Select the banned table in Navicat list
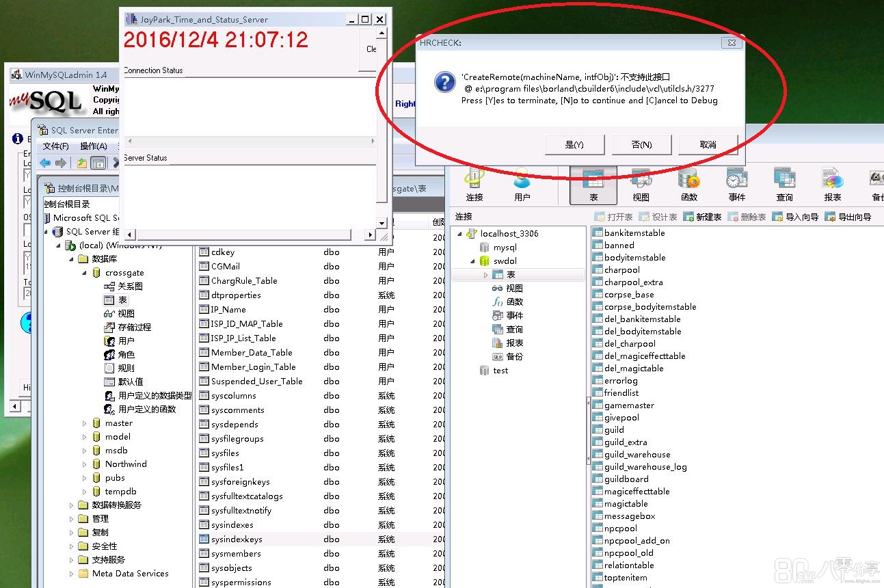Image resolution: width=884 pixels, height=588 pixels. click(613, 245)
